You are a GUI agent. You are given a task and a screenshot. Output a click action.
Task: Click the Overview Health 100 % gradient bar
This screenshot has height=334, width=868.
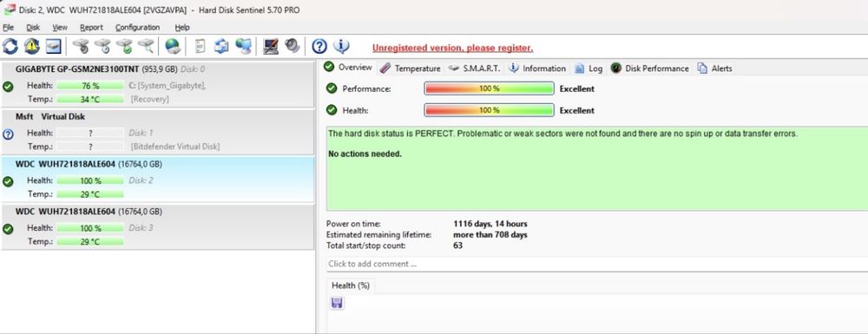pyautogui.click(x=489, y=110)
